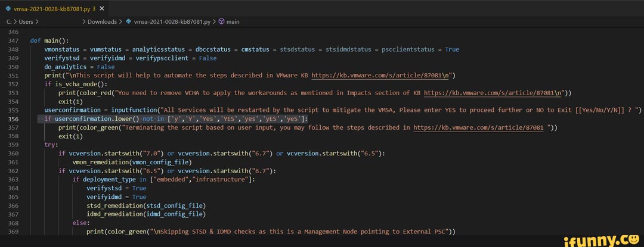Open the file name breadcrumb item
This screenshot has height=247, width=644.
(172, 22)
